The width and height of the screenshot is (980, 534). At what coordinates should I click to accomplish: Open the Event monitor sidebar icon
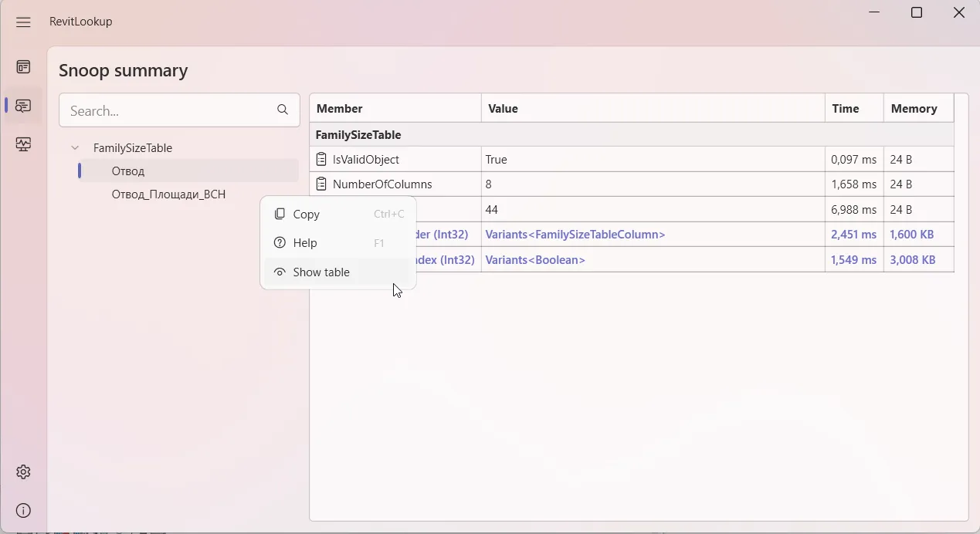tap(23, 144)
